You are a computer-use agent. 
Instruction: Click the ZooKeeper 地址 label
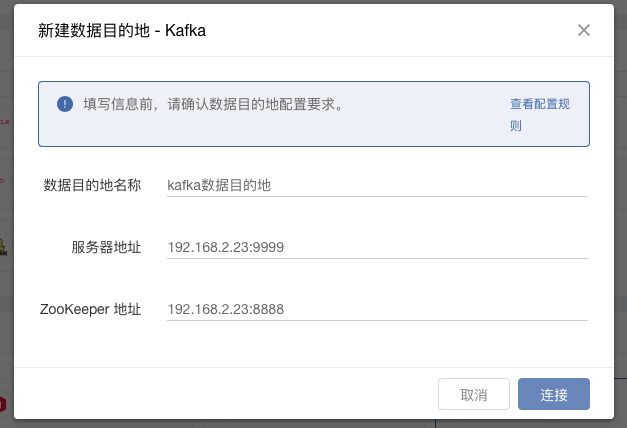(x=91, y=309)
